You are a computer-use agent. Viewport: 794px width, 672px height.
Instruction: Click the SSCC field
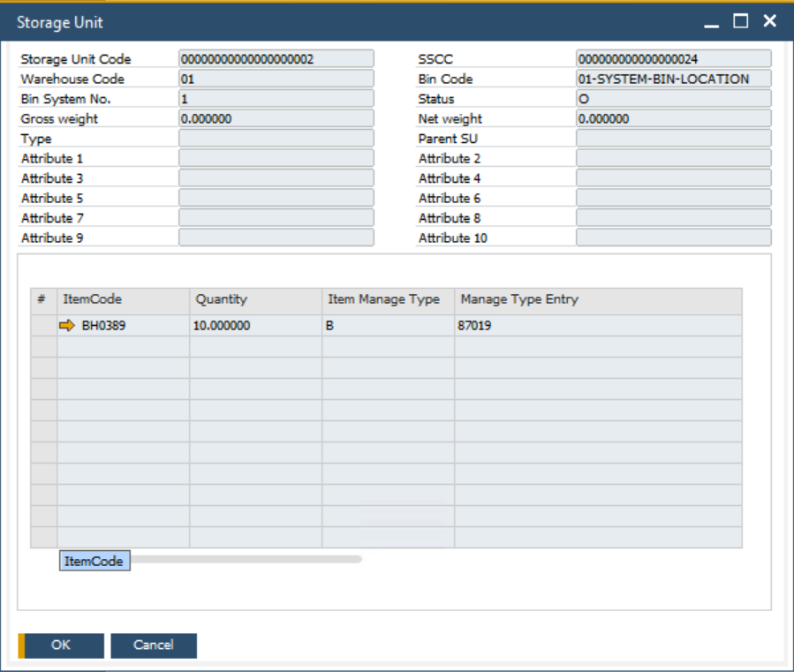click(673, 59)
